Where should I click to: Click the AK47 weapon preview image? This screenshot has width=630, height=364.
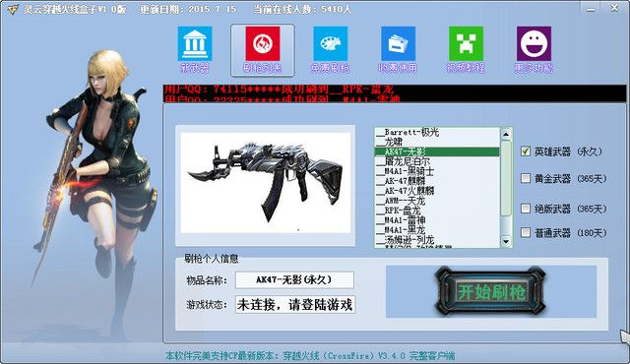point(266,183)
